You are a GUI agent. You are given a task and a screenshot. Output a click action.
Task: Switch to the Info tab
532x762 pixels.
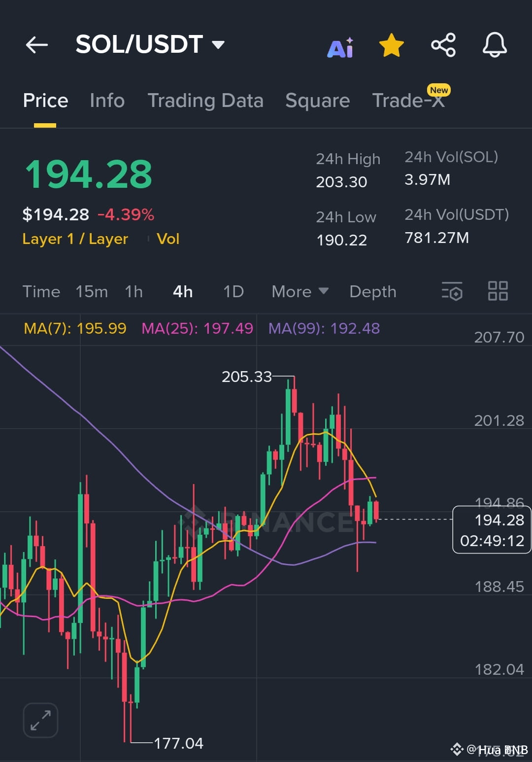107,101
